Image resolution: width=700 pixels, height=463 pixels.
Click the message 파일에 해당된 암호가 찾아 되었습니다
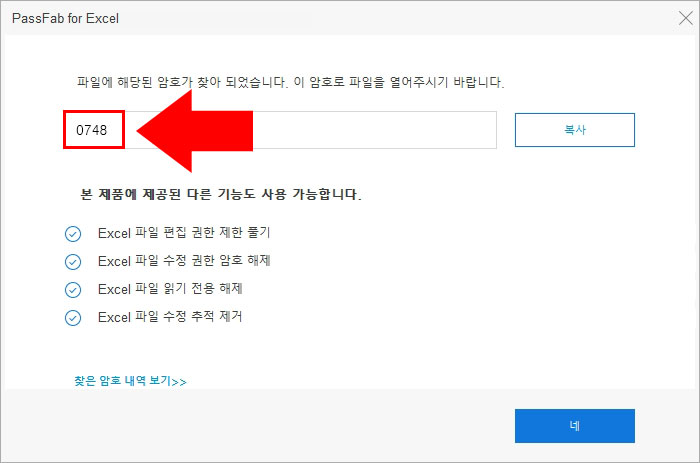click(182, 82)
